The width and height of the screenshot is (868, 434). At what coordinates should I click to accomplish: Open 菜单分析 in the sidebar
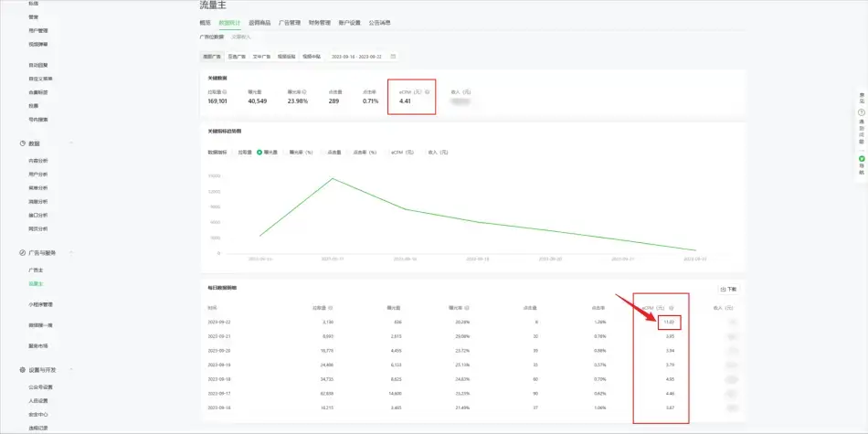(x=38, y=187)
